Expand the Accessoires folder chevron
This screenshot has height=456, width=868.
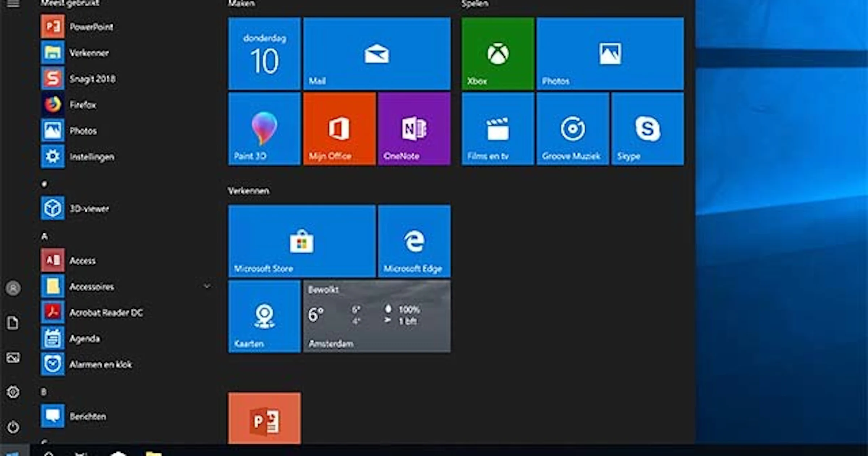pos(207,286)
